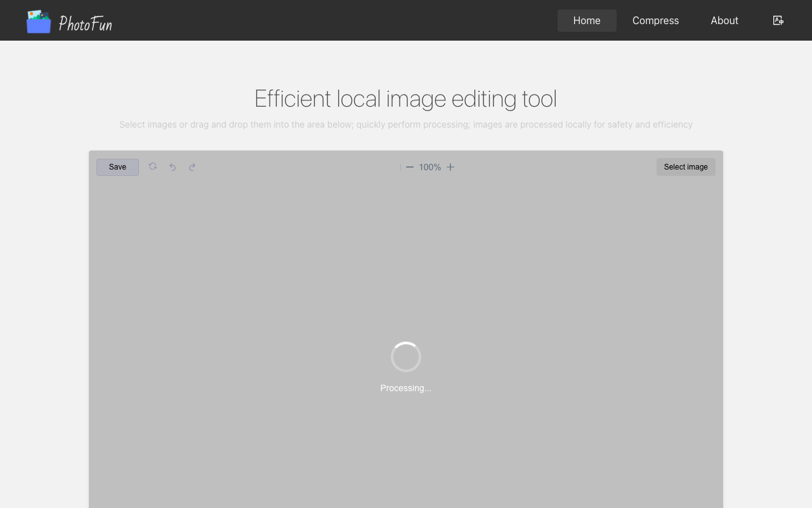This screenshot has height=508, width=812.
Task: Click the PhotoFun brand name text
Action: coord(86,24)
